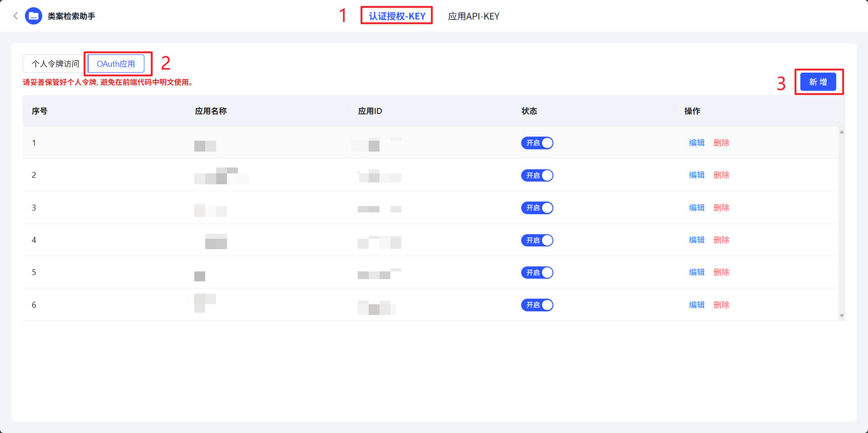Click the table scrollbar up arrow
The image size is (868, 433).
842,132
